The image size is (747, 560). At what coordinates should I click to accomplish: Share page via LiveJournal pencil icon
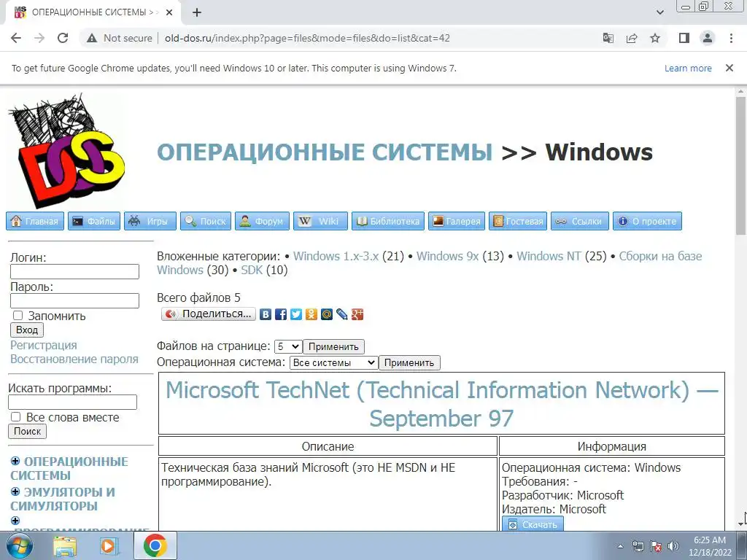(341, 314)
